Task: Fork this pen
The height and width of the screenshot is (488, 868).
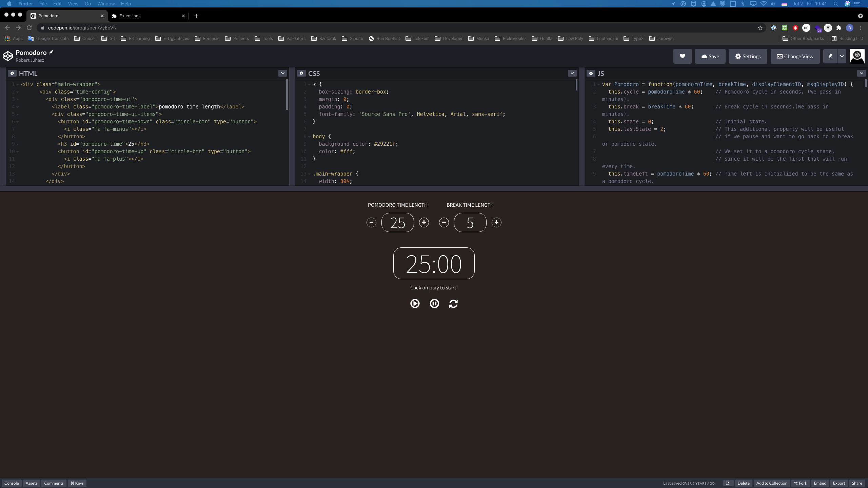Action: coord(801,483)
